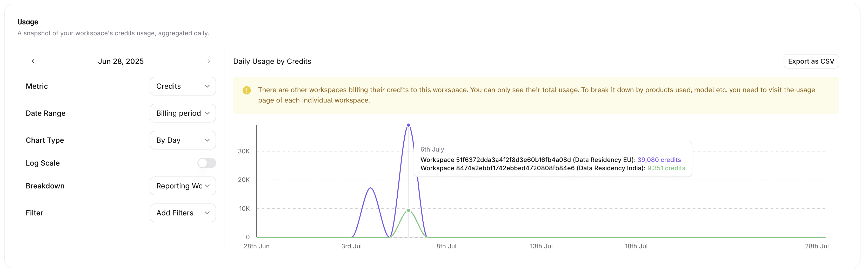The width and height of the screenshot is (868, 272).
Task: Click the Jun 28, 2025 date label
Action: coord(121,61)
